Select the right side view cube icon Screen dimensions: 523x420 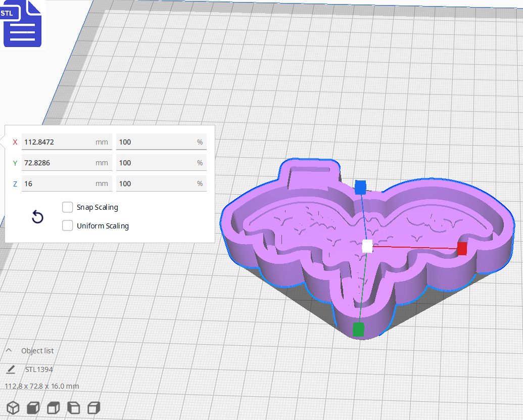[x=94, y=408]
